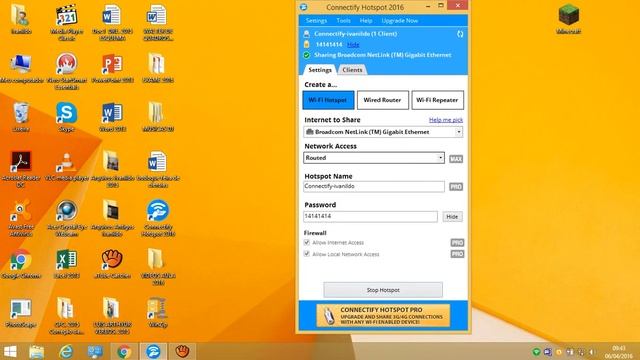Switch to the Clients tab
This screenshot has width=640, height=360.
pos(352,70)
